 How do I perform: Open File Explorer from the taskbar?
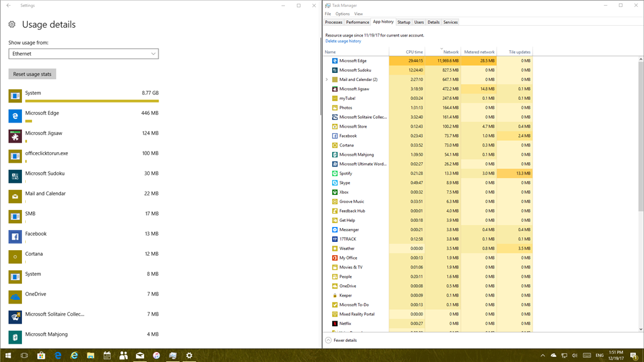pos(91,356)
